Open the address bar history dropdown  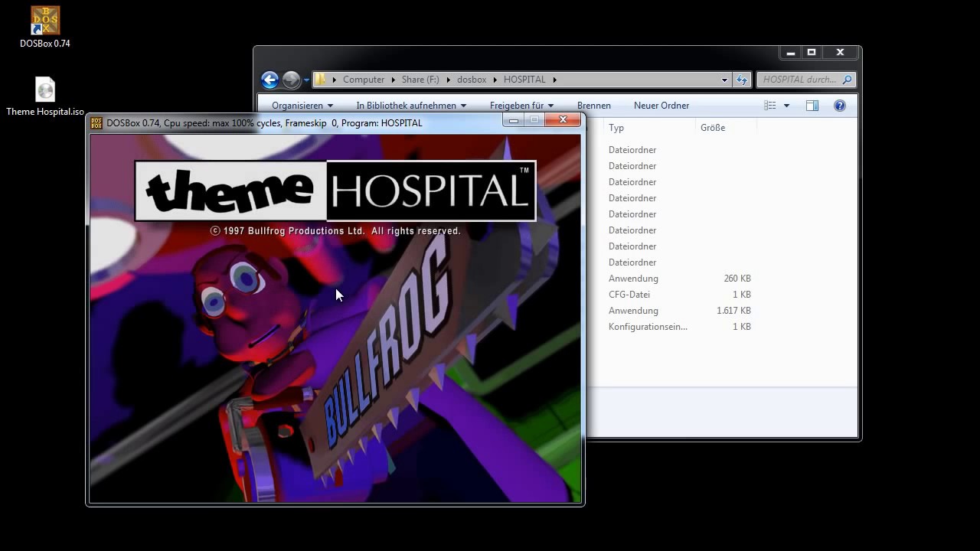724,80
